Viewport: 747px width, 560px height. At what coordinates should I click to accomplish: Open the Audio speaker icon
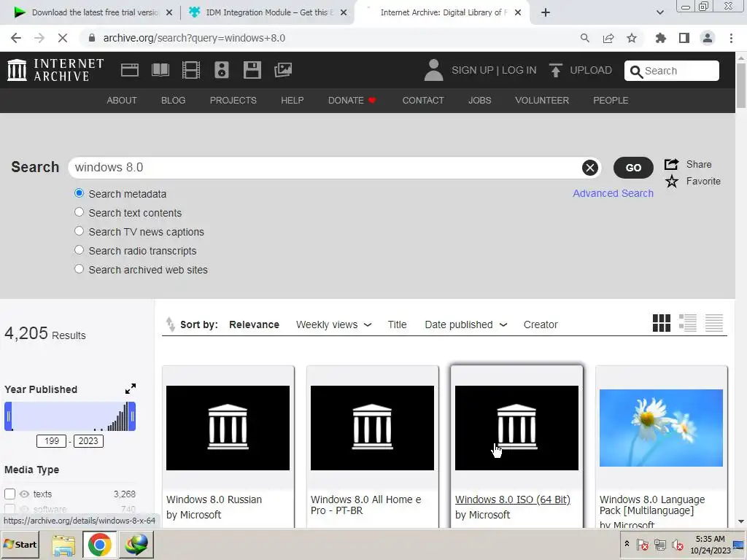click(x=222, y=70)
